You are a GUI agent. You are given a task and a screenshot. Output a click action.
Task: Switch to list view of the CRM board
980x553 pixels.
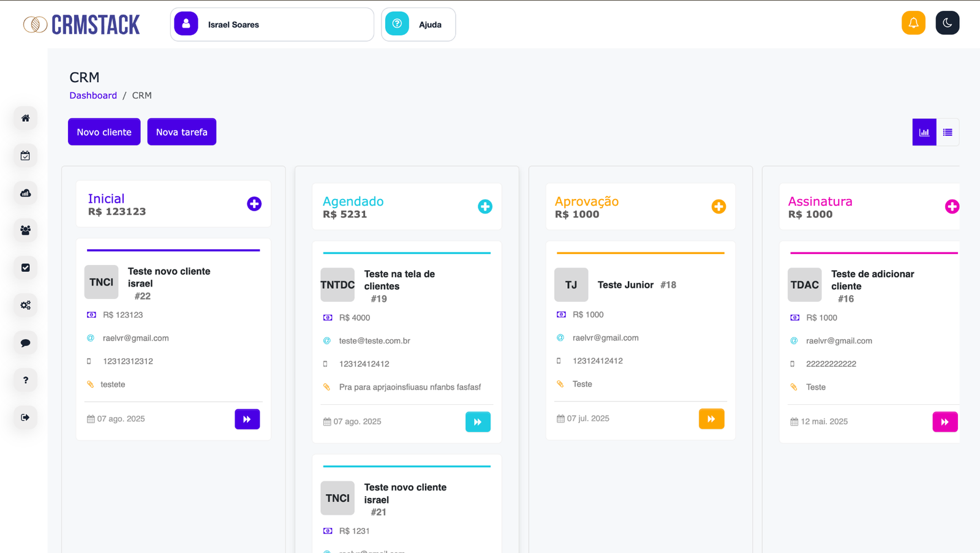pyautogui.click(x=948, y=132)
